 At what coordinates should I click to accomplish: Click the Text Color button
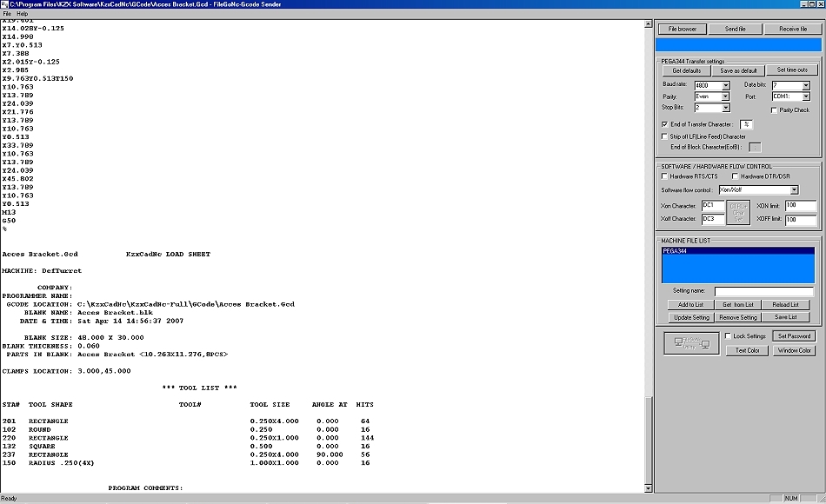[x=747, y=350]
